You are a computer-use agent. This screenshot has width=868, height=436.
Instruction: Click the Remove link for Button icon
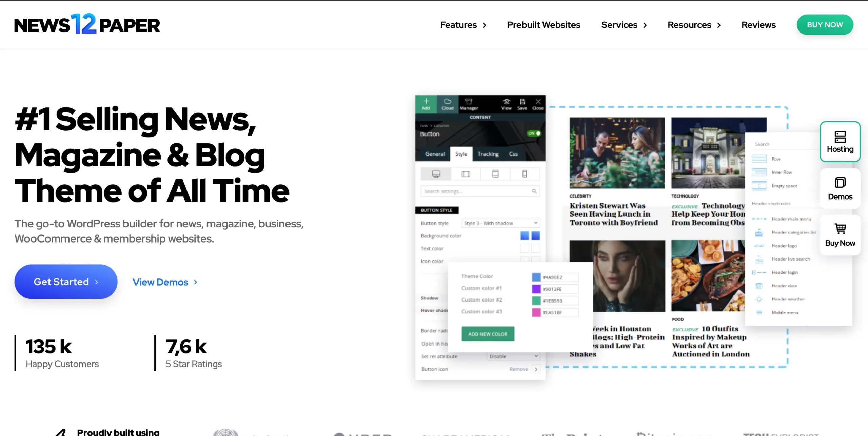[518, 369]
